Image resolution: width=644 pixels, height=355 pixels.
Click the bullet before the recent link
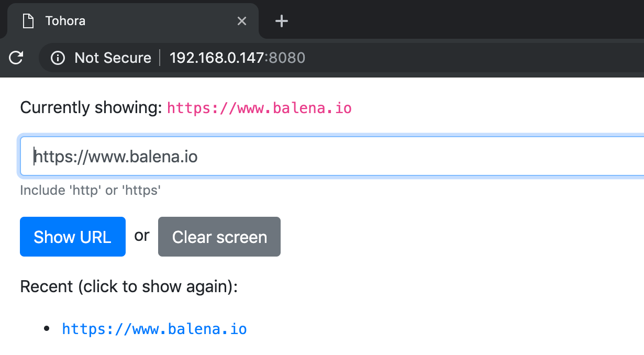[x=47, y=329]
